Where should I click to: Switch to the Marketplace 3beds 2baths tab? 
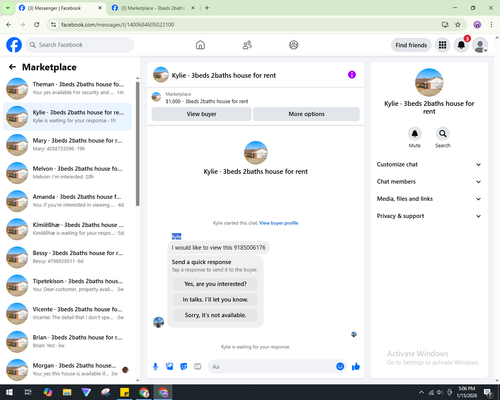153,8
